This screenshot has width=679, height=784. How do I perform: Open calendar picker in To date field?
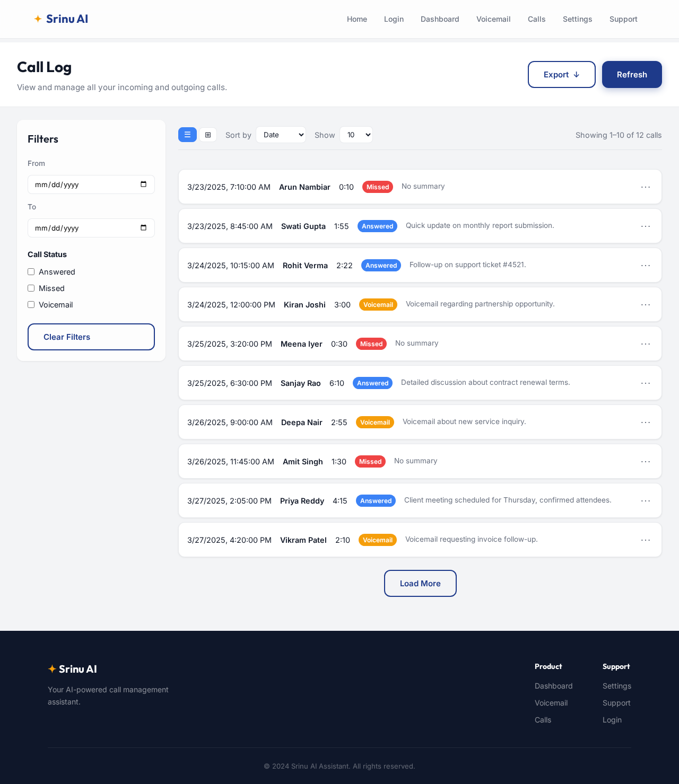point(143,228)
